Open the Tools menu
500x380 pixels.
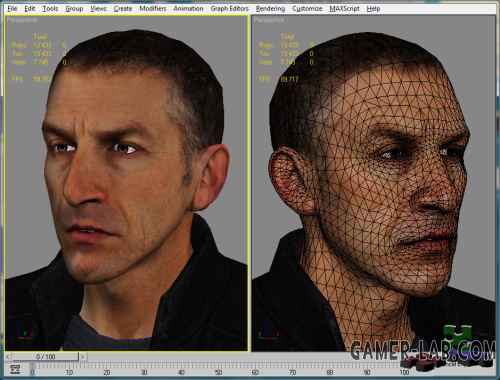(50, 8)
